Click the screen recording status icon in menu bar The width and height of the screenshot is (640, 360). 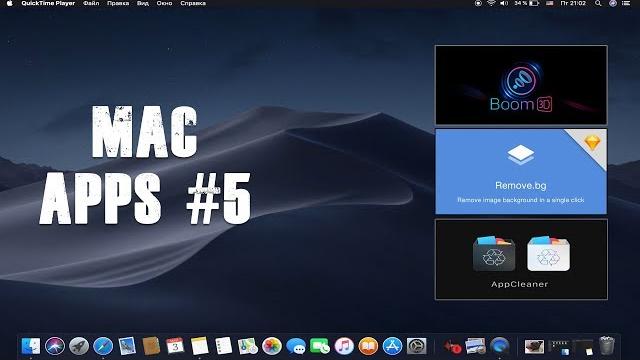tap(478, 3)
